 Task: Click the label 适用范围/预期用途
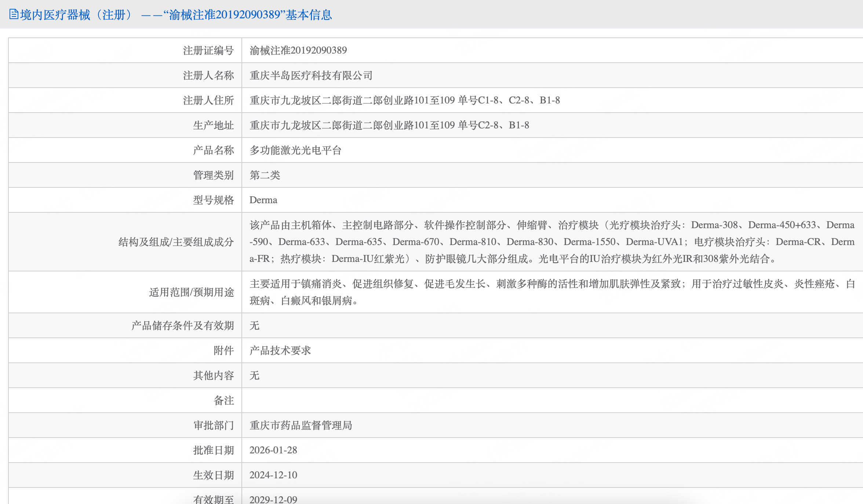192,292
